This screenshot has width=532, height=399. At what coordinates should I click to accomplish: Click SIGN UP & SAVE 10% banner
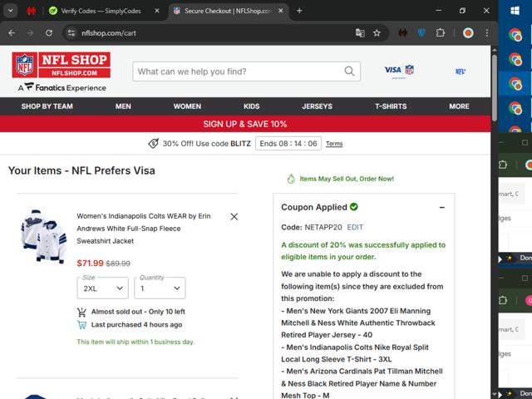245,124
